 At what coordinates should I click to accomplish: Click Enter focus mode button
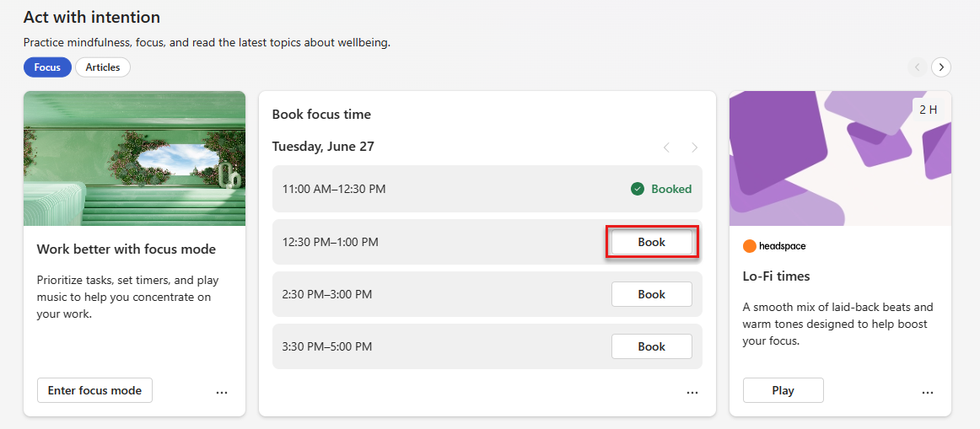point(94,390)
